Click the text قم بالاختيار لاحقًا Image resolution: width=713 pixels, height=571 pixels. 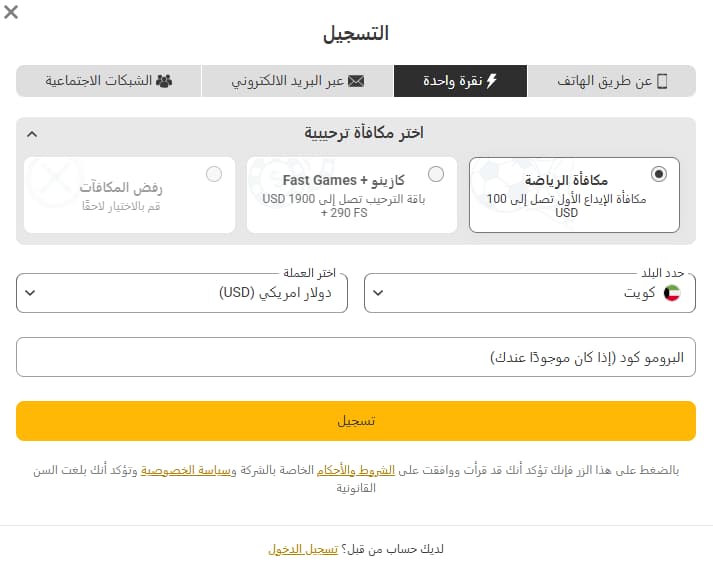[121, 206]
